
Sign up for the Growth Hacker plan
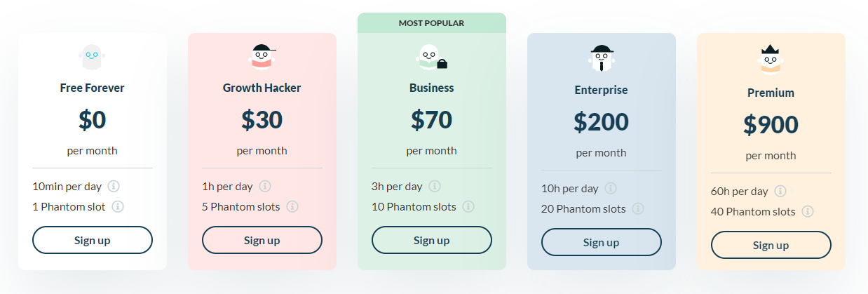tap(262, 240)
